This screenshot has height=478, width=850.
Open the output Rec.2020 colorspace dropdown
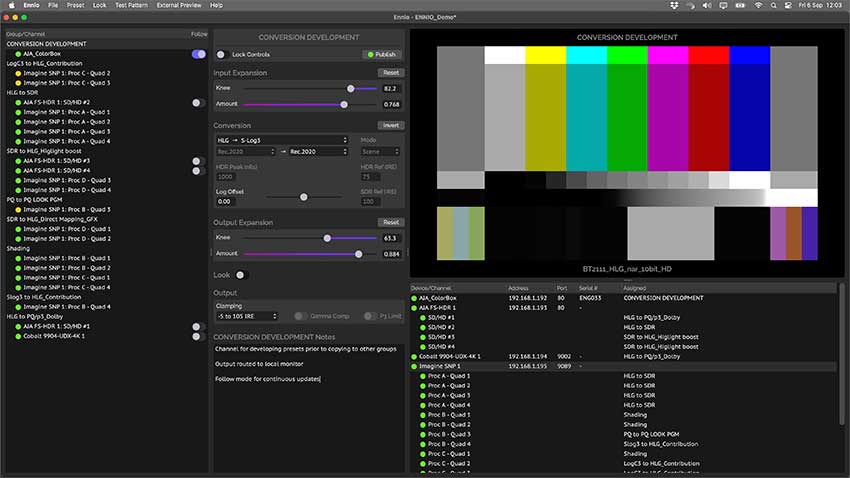coord(317,151)
